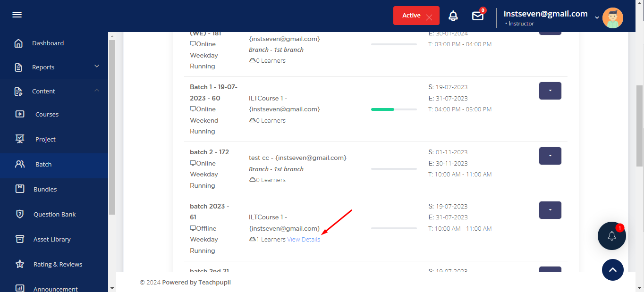This screenshot has height=292, width=644.
Task: Open Asset Library in sidebar
Action: 52,239
